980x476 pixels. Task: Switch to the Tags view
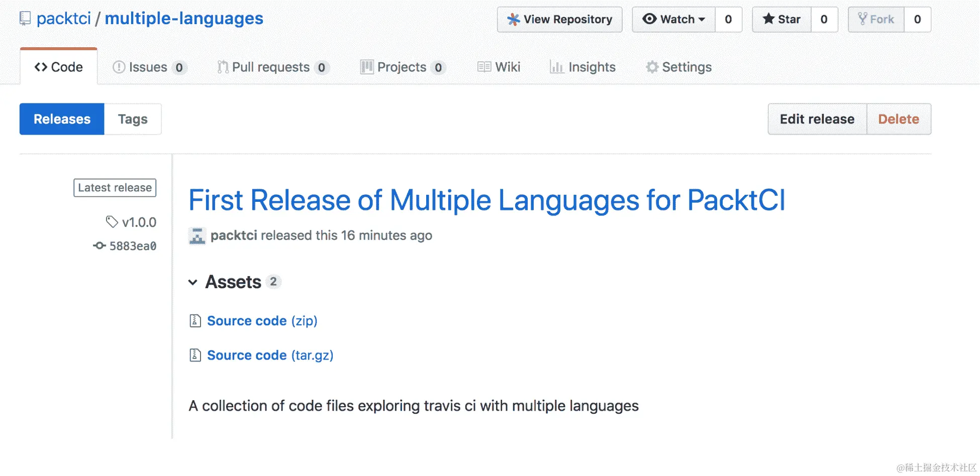pyautogui.click(x=133, y=119)
